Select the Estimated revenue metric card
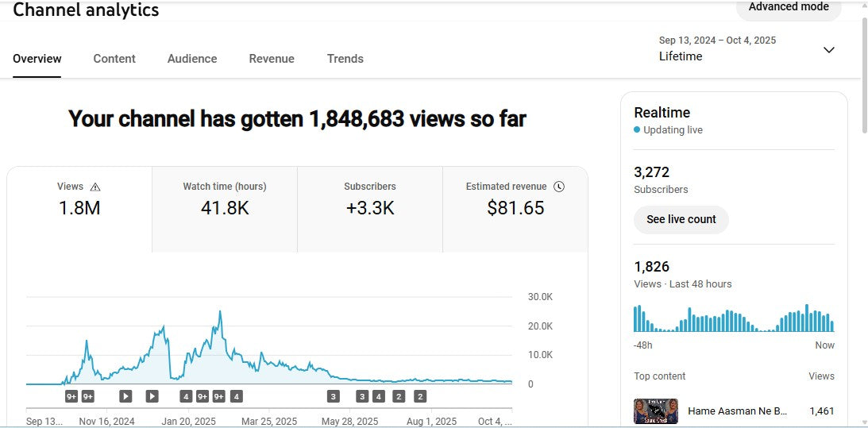This screenshot has height=428, width=868. pos(515,208)
